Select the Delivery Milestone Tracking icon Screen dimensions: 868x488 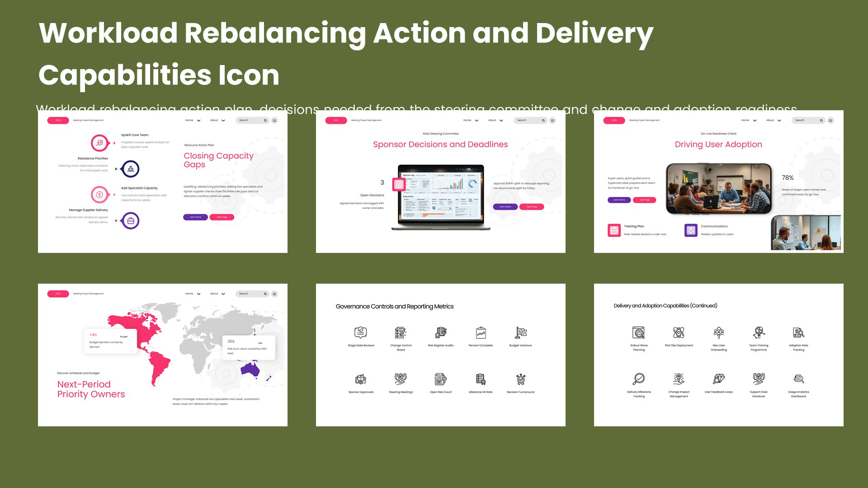pyautogui.click(x=639, y=379)
